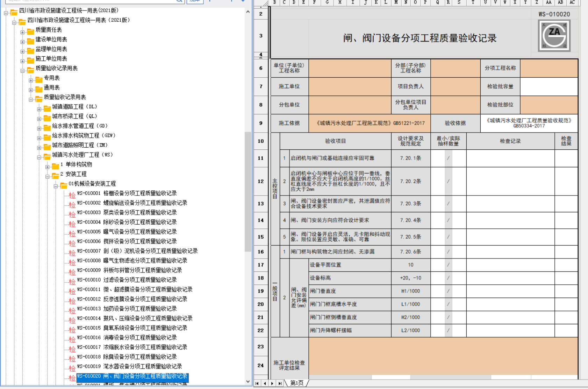Image resolution: width=588 pixels, height=389 pixels.
Task: Click 检 icon beside WS-010019 滗水器设备
Action: pos(72,368)
